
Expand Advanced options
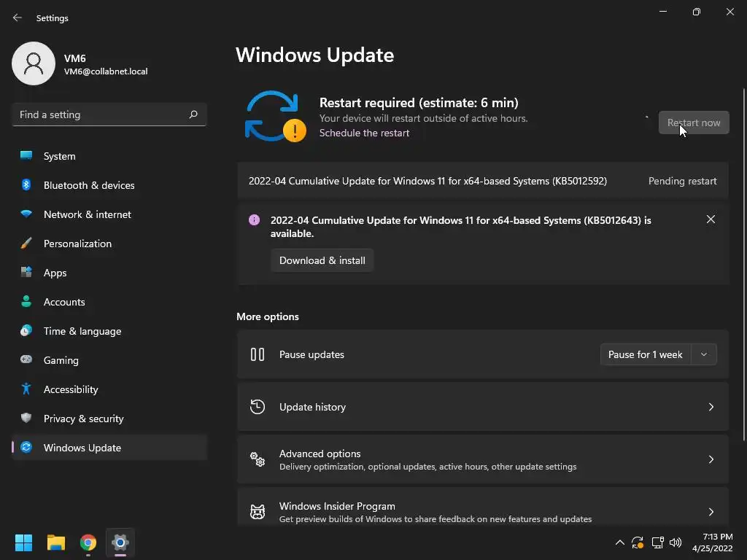click(x=711, y=459)
